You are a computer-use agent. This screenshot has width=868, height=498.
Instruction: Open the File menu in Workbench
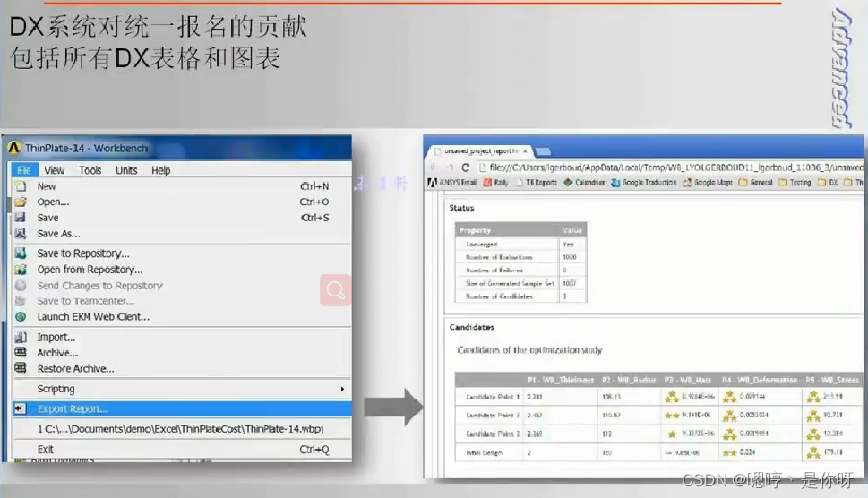(24, 170)
